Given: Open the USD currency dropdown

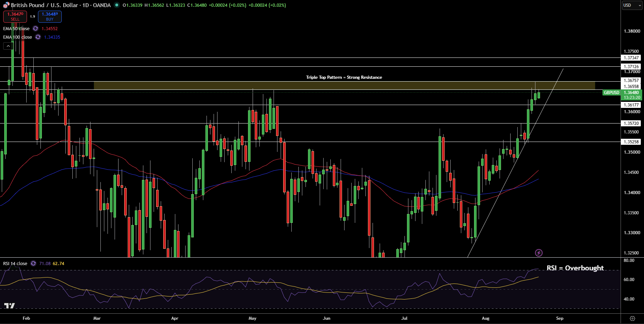Looking at the screenshot, I should pyautogui.click(x=632, y=5).
